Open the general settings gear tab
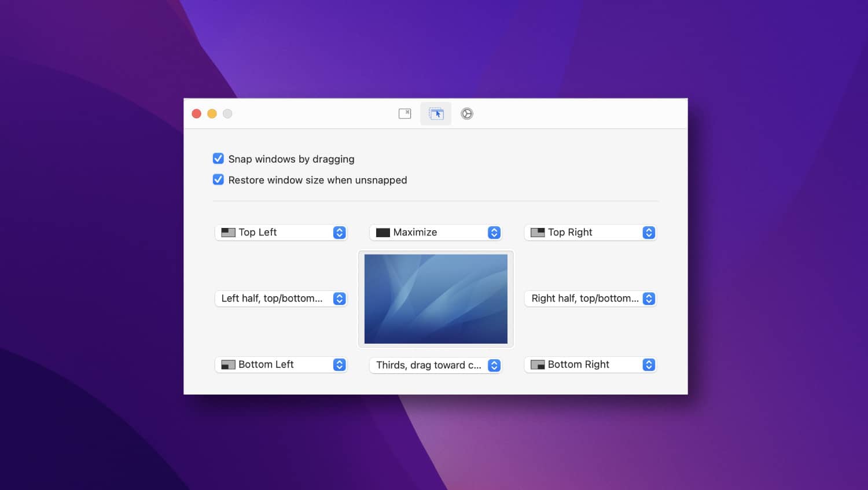The width and height of the screenshot is (868, 490). (x=467, y=114)
